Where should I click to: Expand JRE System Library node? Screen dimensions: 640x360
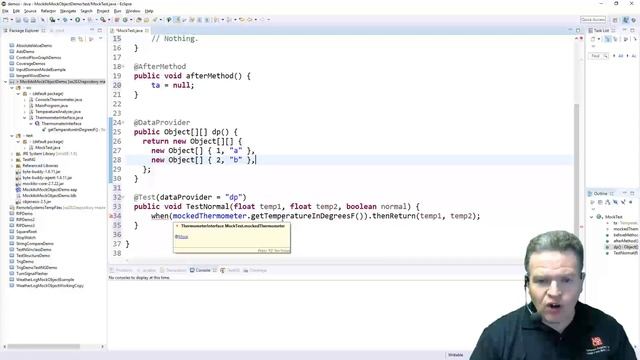(x=12, y=154)
